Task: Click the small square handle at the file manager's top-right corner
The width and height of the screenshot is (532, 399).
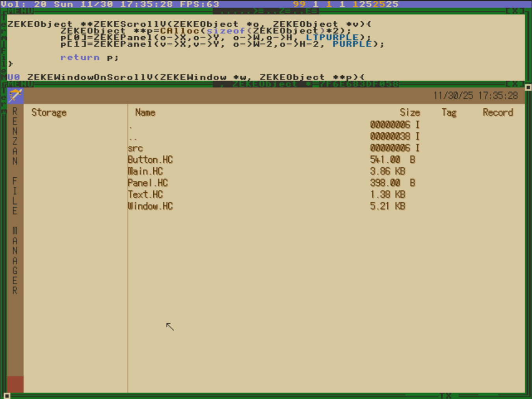Action: (x=528, y=87)
